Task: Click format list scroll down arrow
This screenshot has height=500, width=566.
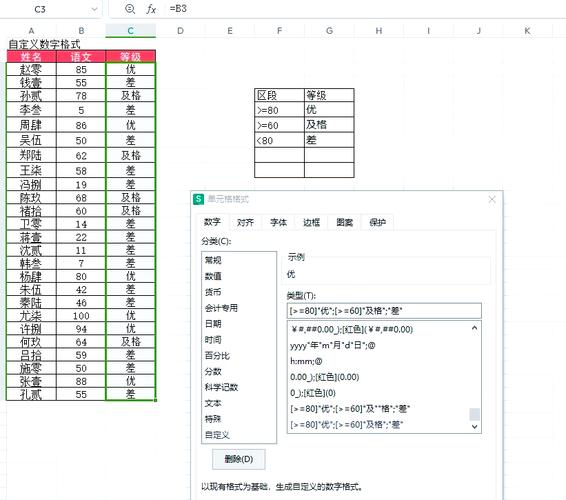Action: [x=474, y=427]
